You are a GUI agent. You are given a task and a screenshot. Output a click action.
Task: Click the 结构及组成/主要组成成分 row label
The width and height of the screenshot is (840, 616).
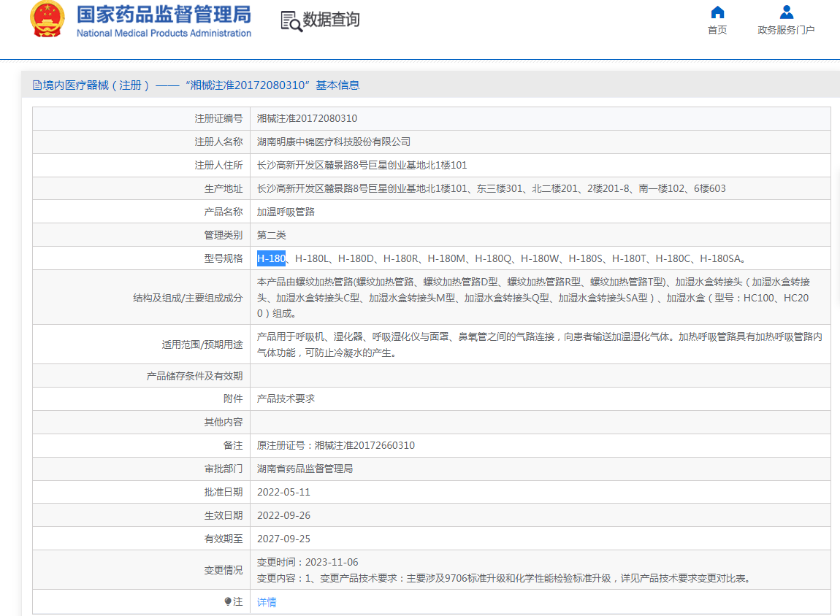[x=188, y=298]
